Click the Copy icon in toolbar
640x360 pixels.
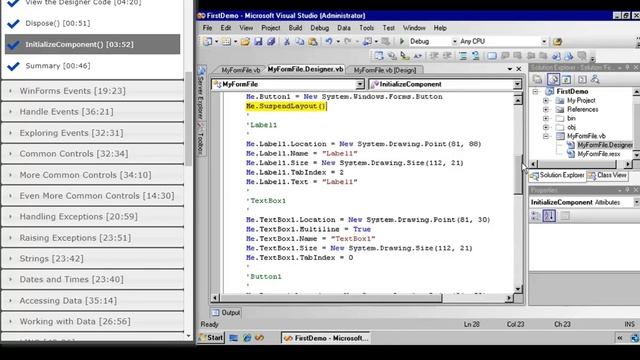pos(300,42)
